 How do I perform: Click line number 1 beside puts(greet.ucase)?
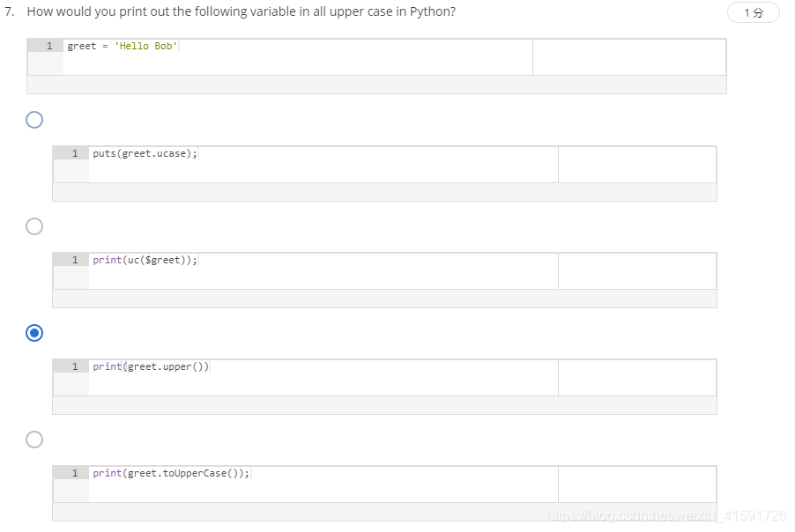tap(75, 152)
